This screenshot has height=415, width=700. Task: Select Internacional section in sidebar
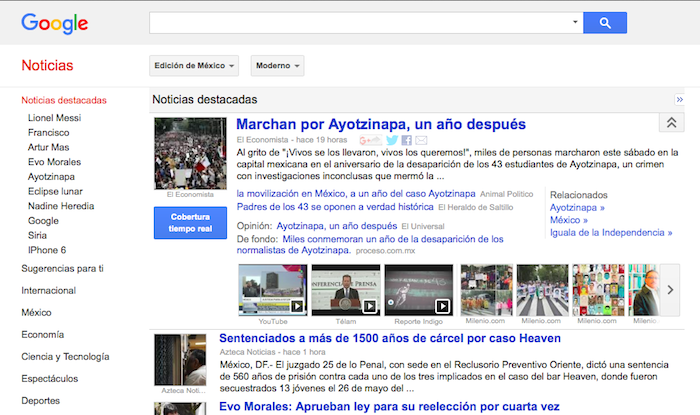48,290
